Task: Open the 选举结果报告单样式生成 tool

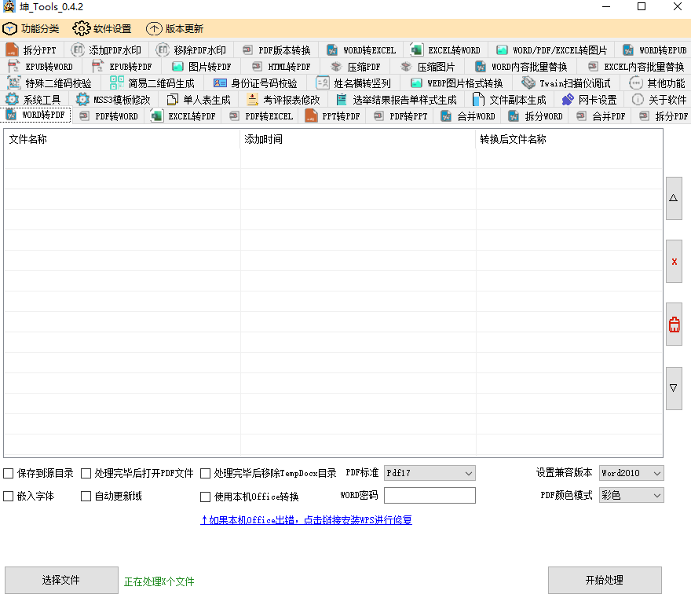Action: tap(397, 100)
